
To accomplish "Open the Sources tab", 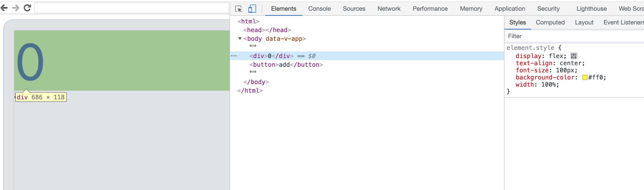I will [354, 9].
